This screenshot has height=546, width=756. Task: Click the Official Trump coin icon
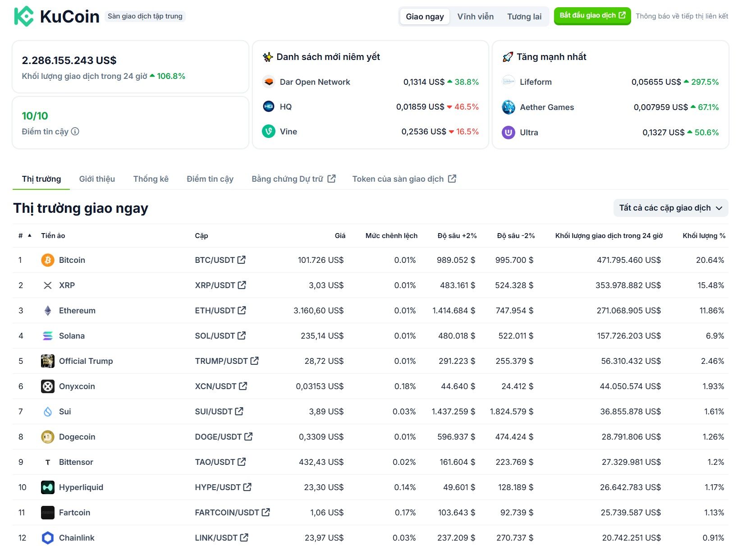click(48, 361)
